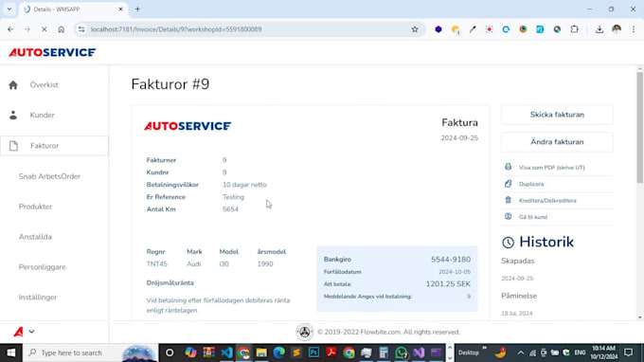644x362 pixels.
Task: Open Överkist from the sidebar
Action: [44, 85]
